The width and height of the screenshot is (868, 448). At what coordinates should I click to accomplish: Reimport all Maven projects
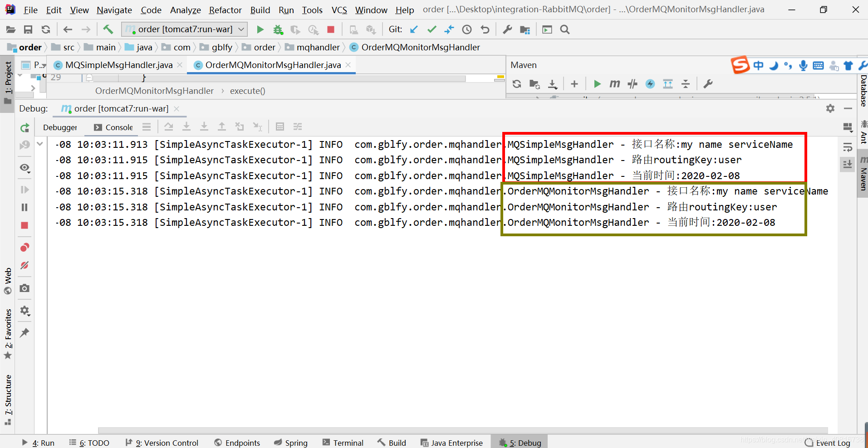point(517,84)
